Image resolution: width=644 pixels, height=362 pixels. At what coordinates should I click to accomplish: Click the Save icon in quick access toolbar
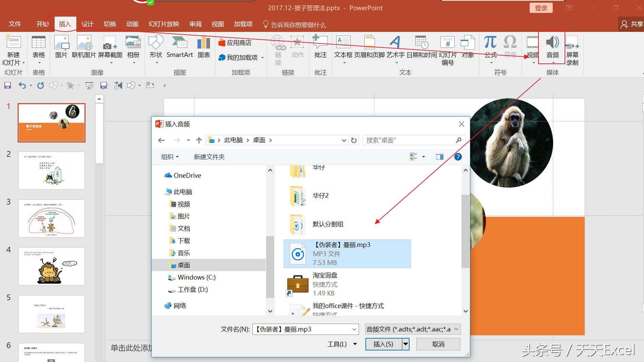click(7, 85)
